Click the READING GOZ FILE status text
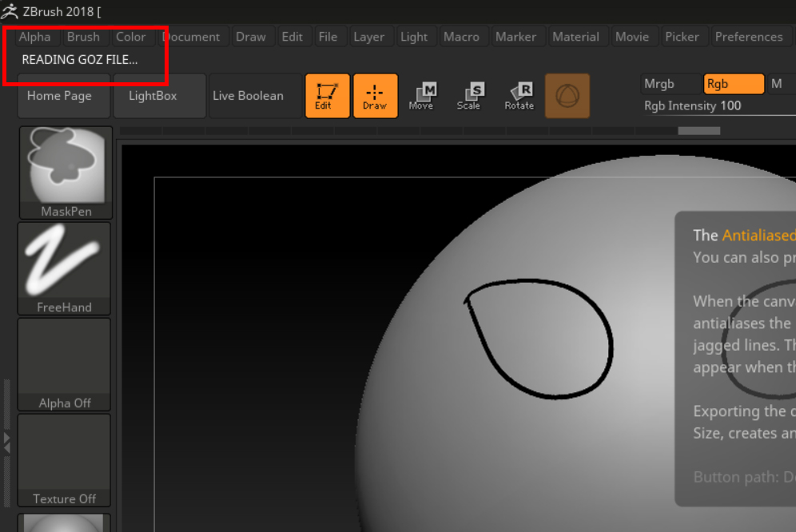Screen dimensions: 796x532 (x=80, y=60)
